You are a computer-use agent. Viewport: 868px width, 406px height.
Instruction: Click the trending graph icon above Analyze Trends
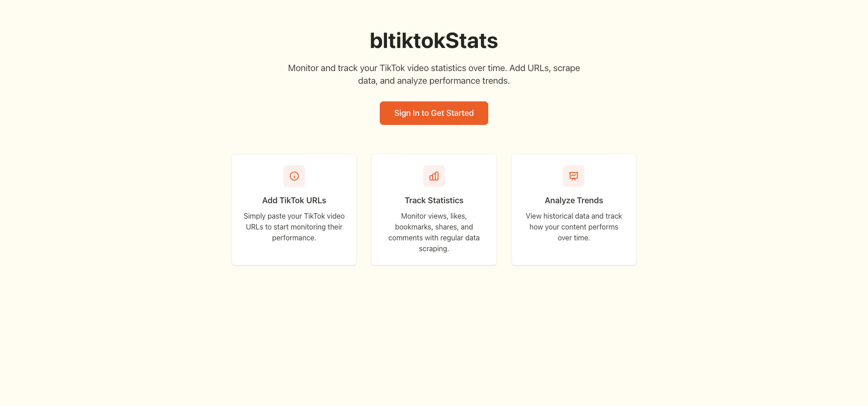point(573,176)
